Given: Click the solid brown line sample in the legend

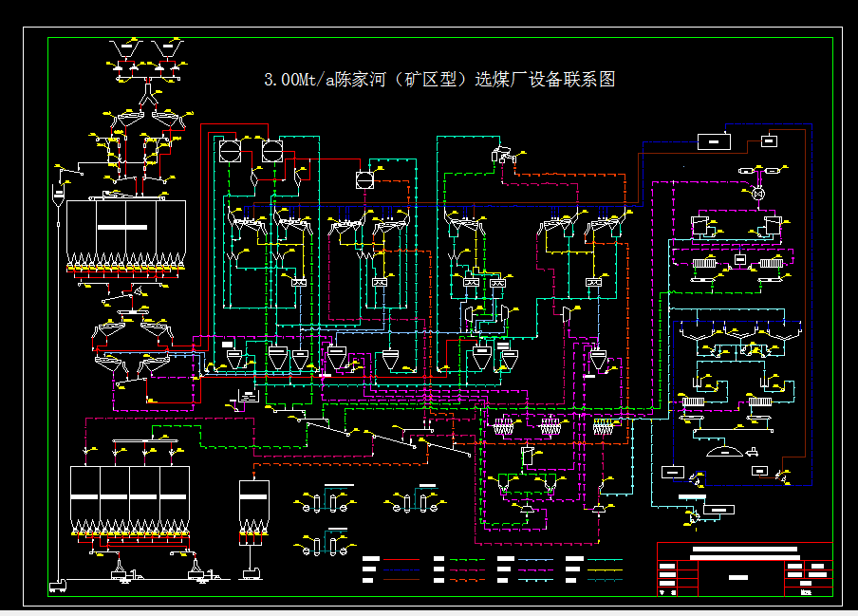Looking at the screenshot, I should [x=401, y=580].
